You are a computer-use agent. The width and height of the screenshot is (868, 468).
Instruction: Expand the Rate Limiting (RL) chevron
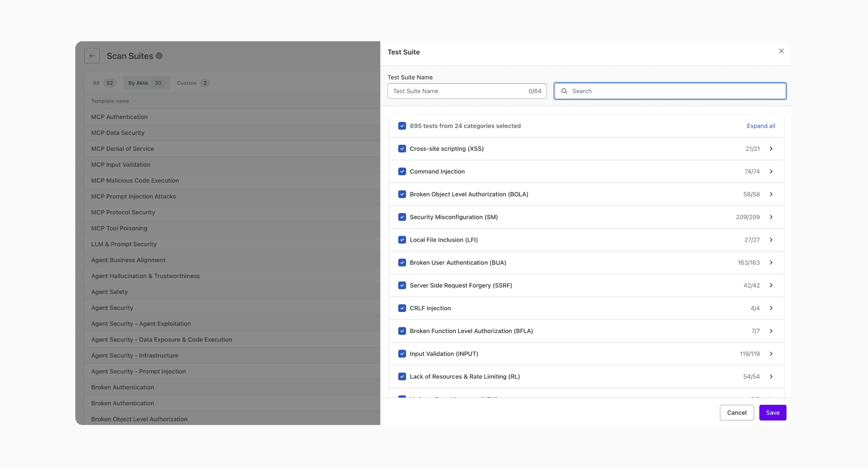click(771, 377)
